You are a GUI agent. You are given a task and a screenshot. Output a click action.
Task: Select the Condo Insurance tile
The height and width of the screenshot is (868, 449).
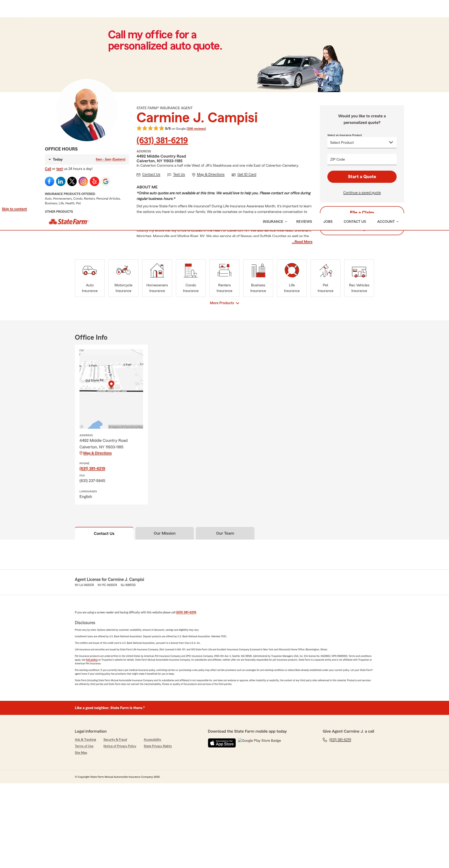point(191,278)
